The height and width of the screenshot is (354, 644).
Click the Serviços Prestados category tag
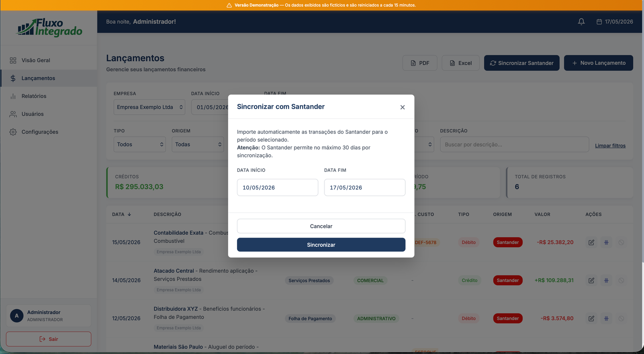(309, 281)
